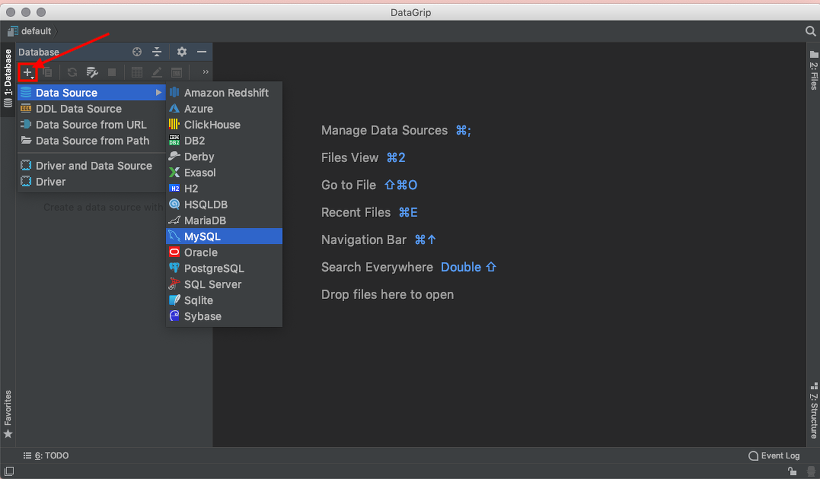Select Driver and Data Source option
Image resolution: width=820 pixels, height=479 pixels.
pos(92,166)
